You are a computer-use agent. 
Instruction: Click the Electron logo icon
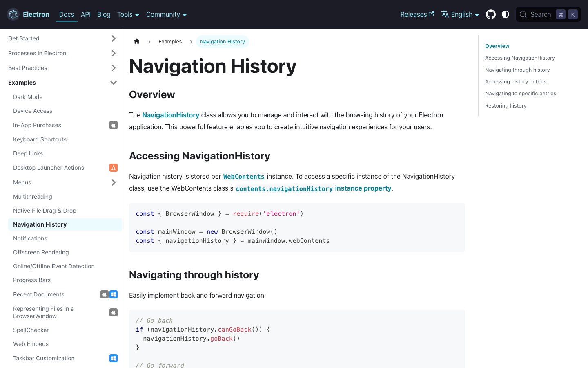pyautogui.click(x=13, y=14)
